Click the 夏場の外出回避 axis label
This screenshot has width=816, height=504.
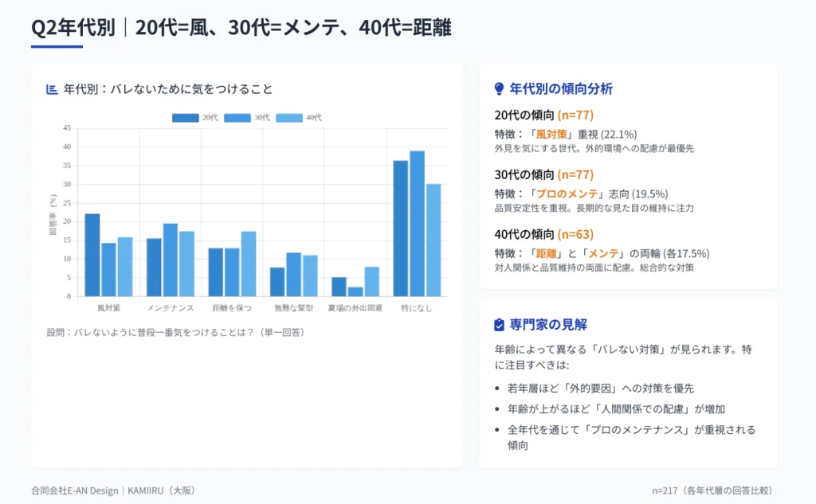tap(355, 307)
